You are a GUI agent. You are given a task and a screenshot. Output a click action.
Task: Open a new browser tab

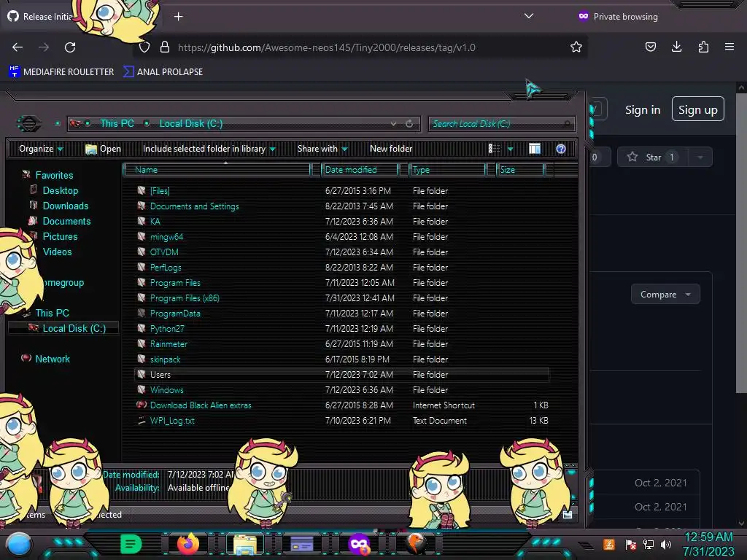(x=178, y=17)
